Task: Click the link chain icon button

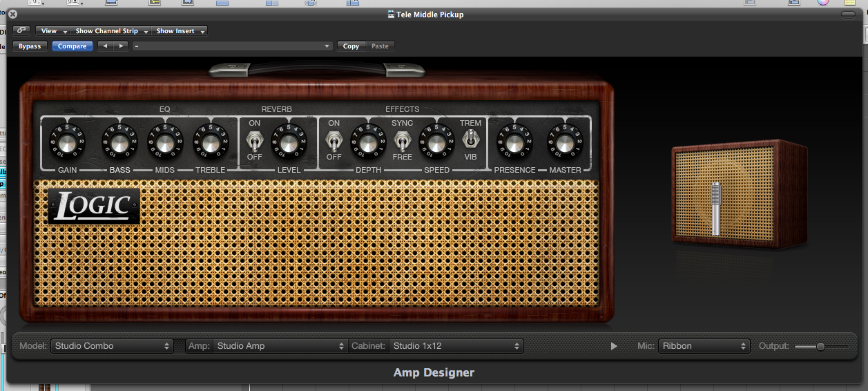Action: tap(21, 30)
